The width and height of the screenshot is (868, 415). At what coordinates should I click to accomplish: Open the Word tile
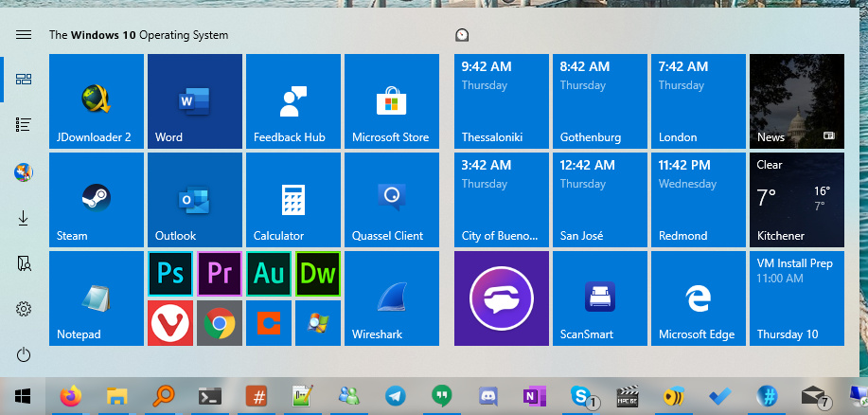(x=195, y=100)
